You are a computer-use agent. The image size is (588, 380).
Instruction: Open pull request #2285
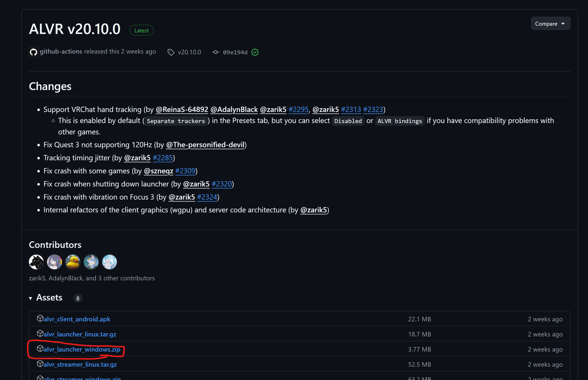coord(163,158)
